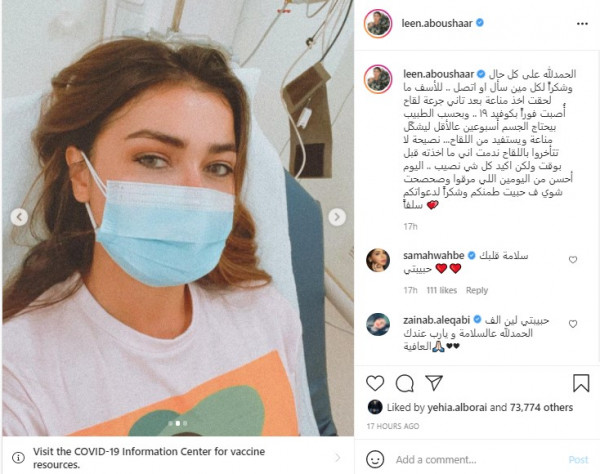The image size is (600, 474).
Task: Click the Add a comment field
Action: 478,459
